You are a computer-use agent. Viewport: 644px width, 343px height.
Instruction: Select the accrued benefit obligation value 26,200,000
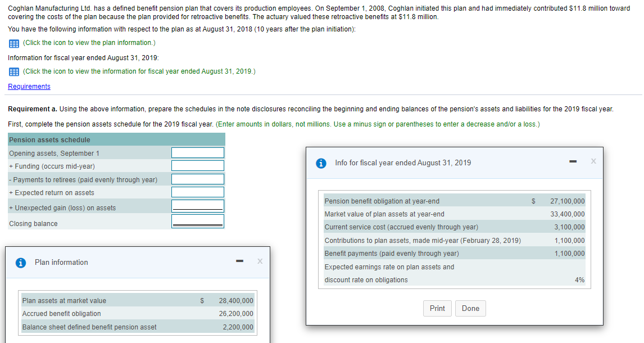pos(236,313)
